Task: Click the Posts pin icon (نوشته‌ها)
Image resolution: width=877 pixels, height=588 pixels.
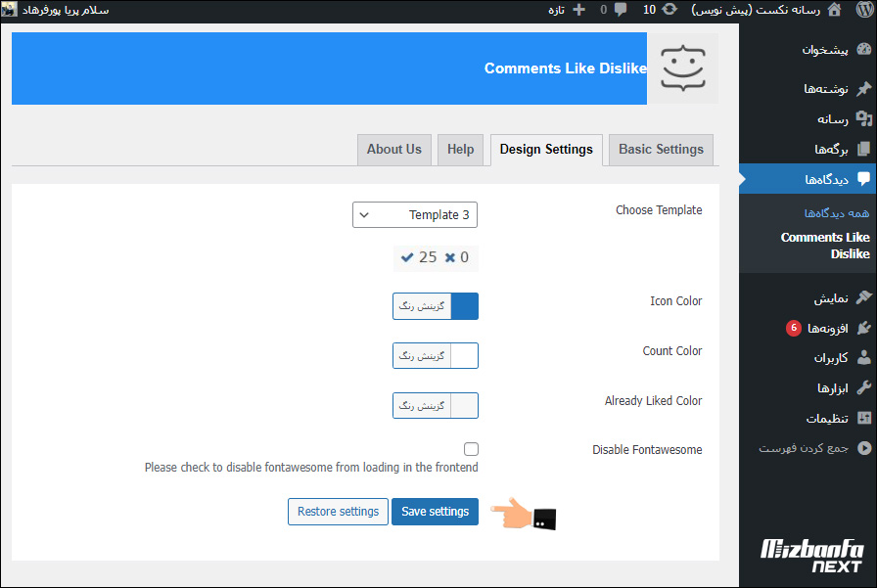Action: [864, 88]
